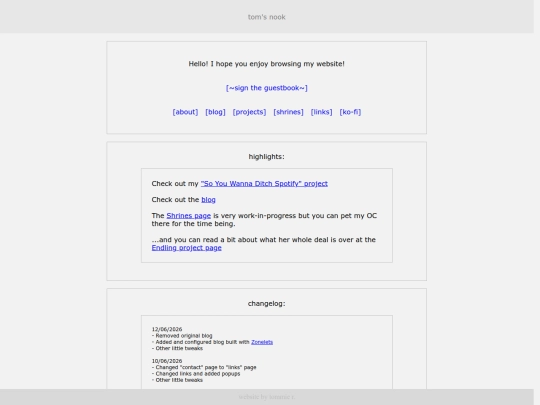
Task: Click the changelog: heading
Action: point(267,304)
